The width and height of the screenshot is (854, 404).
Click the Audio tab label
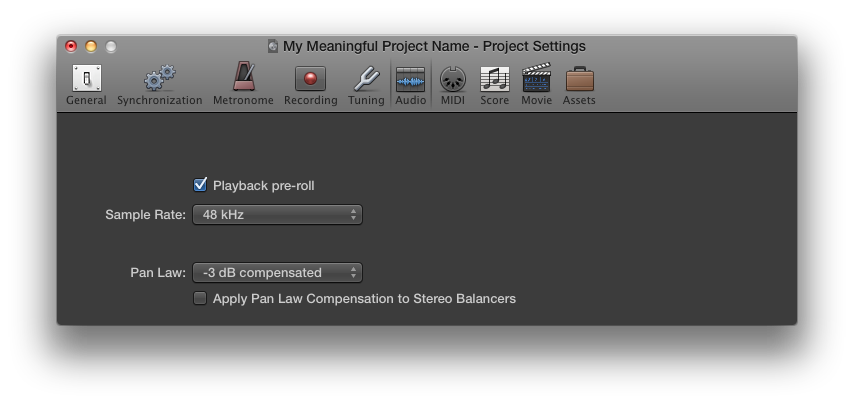click(x=411, y=100)
